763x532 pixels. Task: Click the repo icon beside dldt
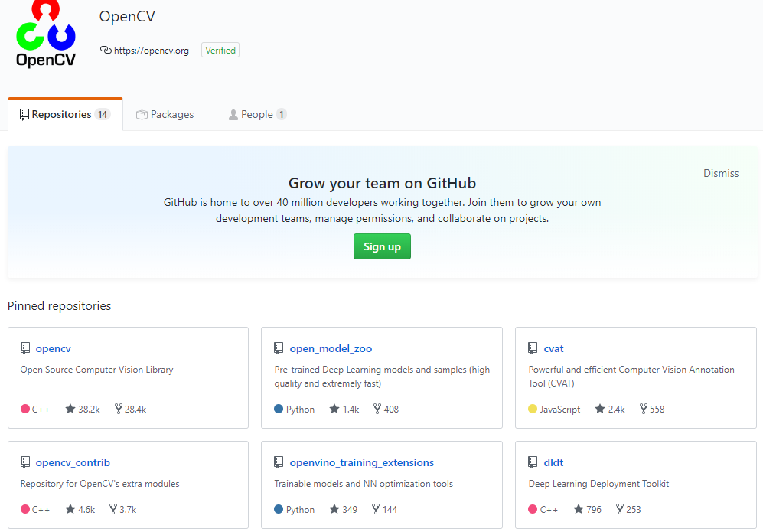click(x=533, y=462)
